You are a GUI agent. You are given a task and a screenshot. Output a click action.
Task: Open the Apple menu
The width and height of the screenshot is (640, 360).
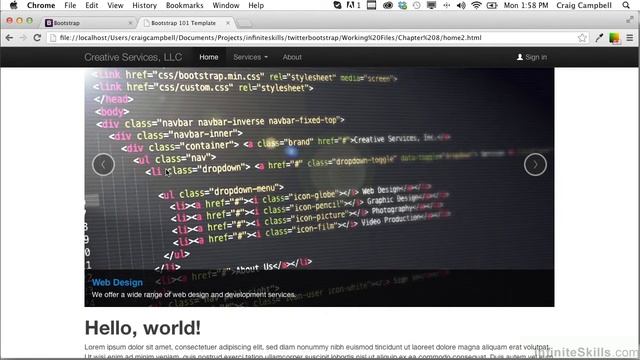(13, 5)
